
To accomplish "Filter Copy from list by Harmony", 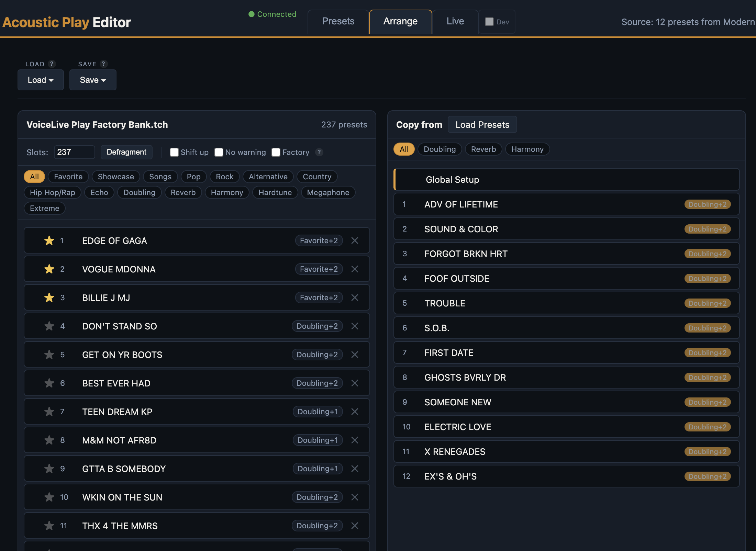I will (x=527, y=149).
